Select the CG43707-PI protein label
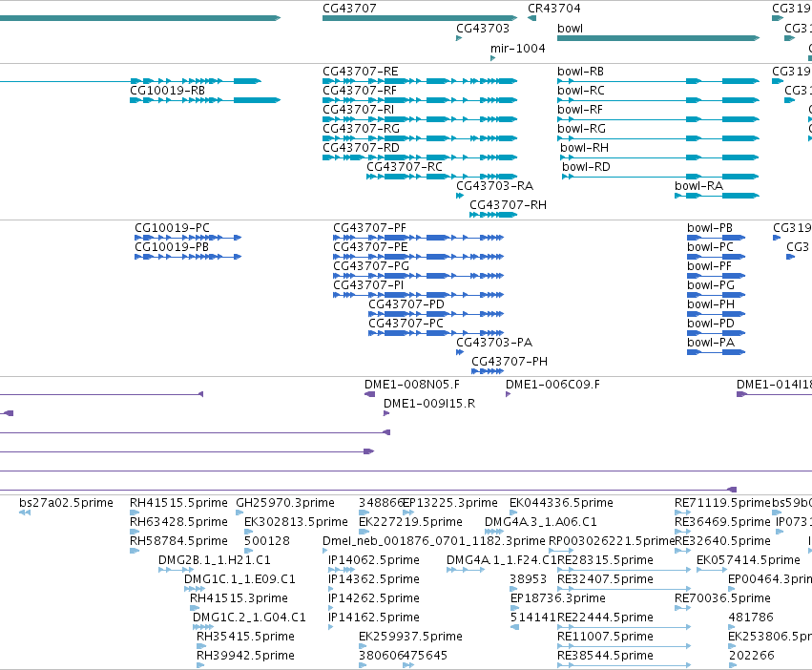The height and width of the screenshot is (670, 812). pos(368,285)
